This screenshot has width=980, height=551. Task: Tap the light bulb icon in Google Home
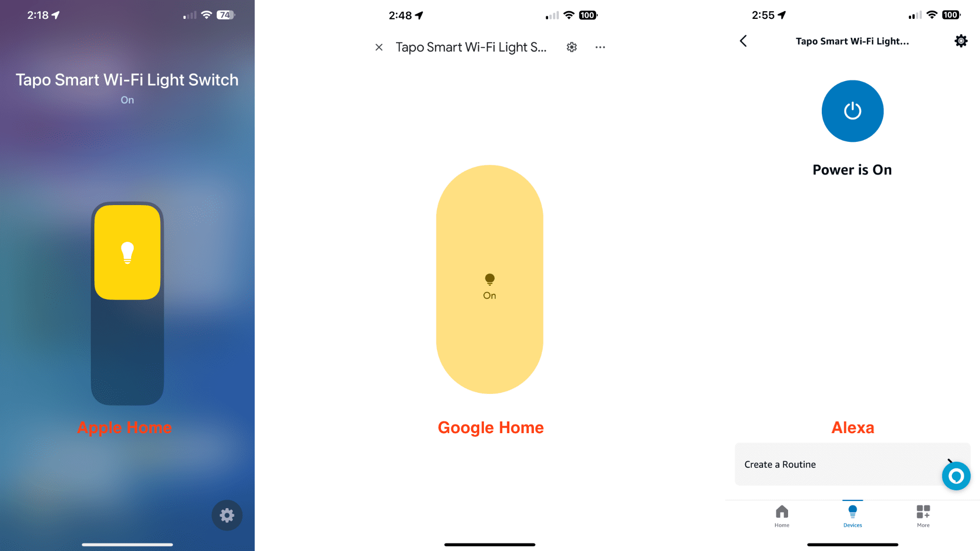(489, 279)
